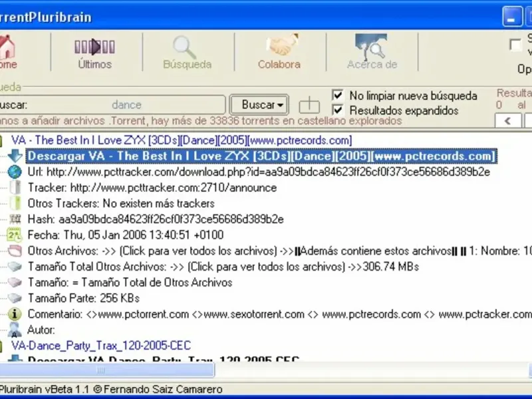This screenshot has width=532, height=399.
Task: Click the Tamaño Parte disk icon
Action: (15, 298)
